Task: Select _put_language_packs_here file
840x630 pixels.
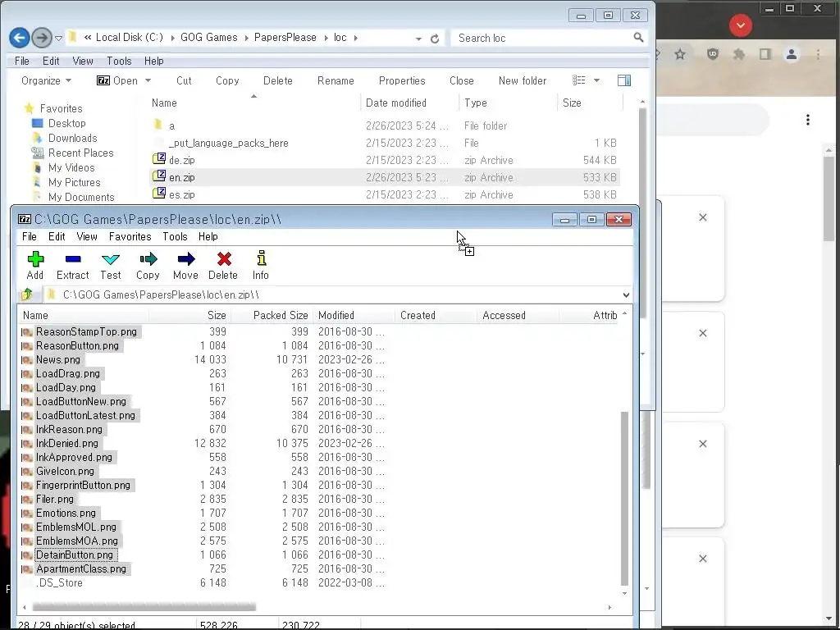Action: (x=229, y=143)
